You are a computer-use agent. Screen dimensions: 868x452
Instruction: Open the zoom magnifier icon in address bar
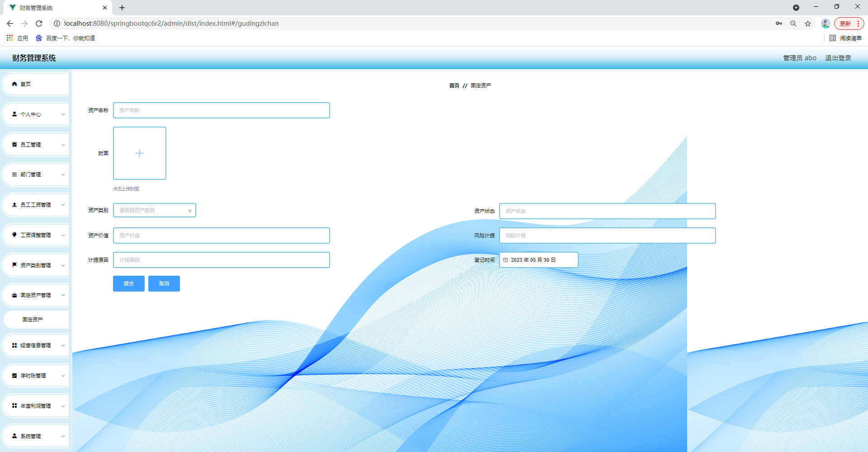pos(793,24)
